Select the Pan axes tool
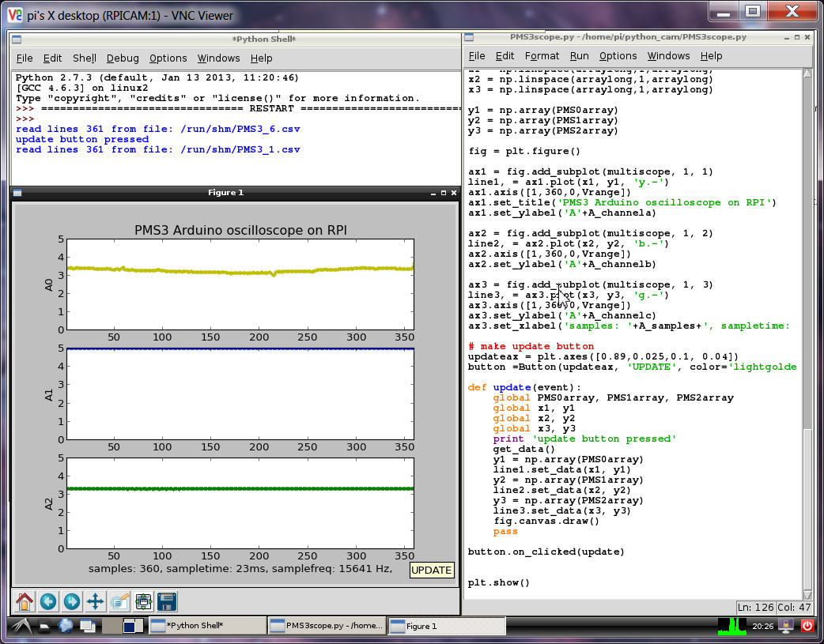Screen dimensions: 824x644 coord(96,601)
